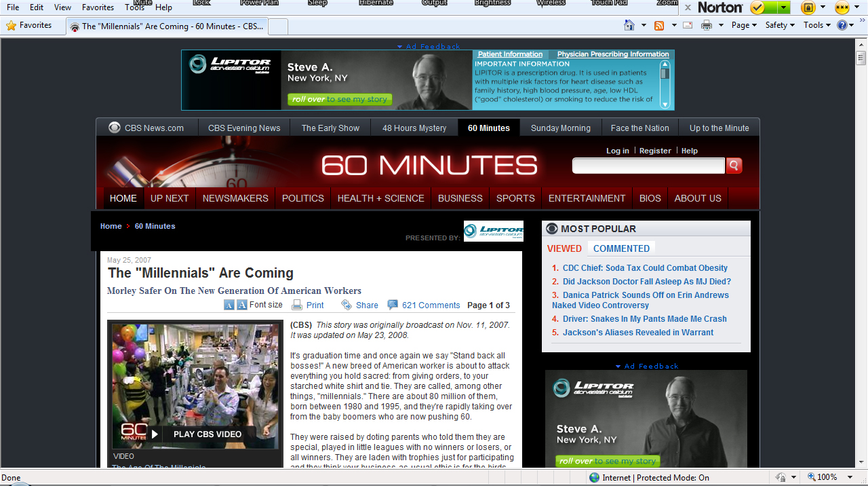This screenshot has height=486, width=868.
Task: Click the printer icon in command bar
Action: click(x=707, y=25)
